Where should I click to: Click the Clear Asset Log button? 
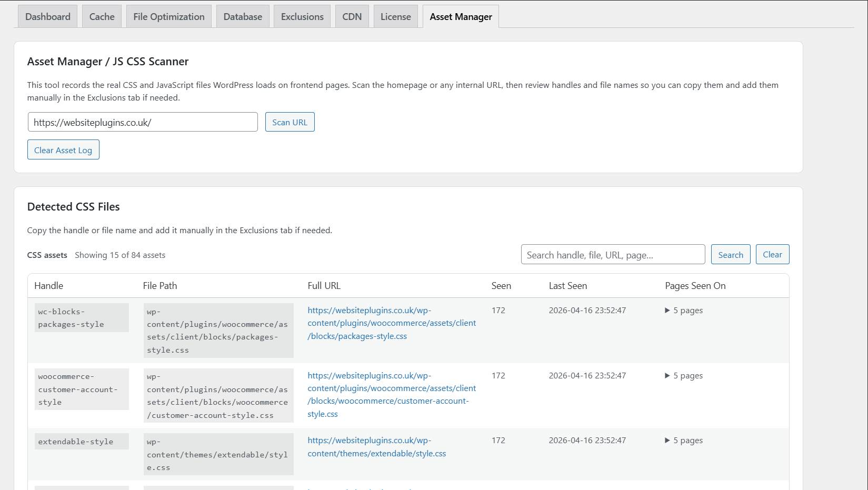point(63,149)
